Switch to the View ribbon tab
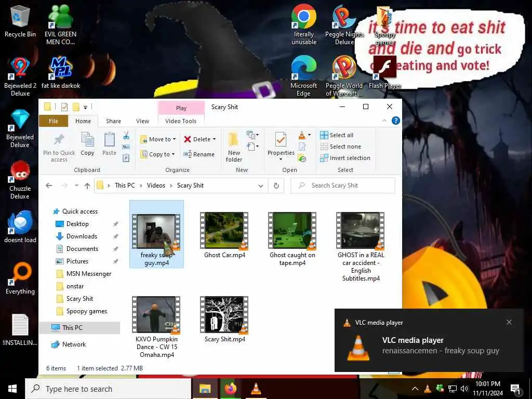The image size is (532, 399). [x=142, y=121]
